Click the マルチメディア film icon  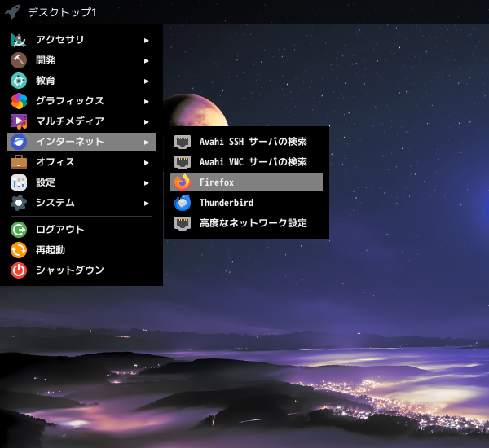tap(19, 121)
